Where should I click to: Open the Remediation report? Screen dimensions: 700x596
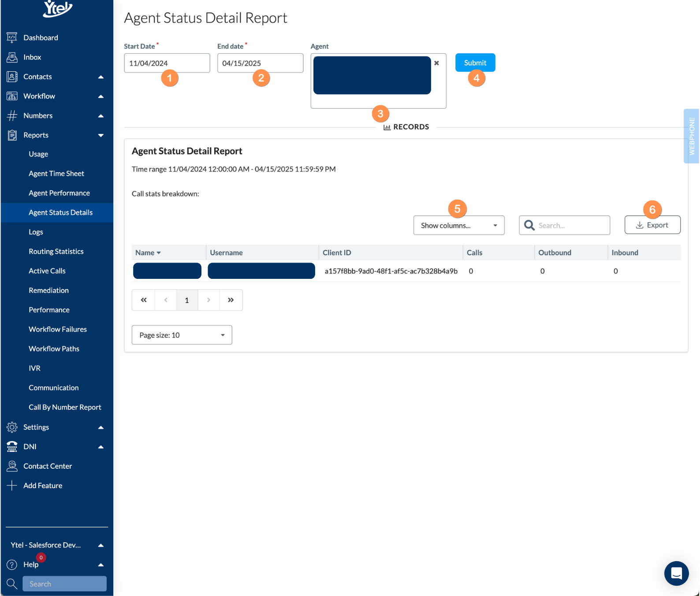pos(48,290)
